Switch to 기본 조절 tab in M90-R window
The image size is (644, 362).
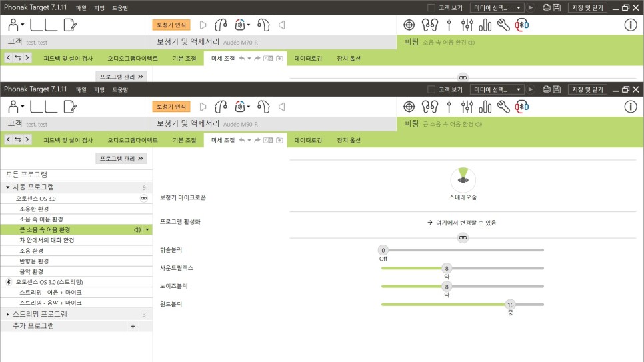(x=185, y=140)
